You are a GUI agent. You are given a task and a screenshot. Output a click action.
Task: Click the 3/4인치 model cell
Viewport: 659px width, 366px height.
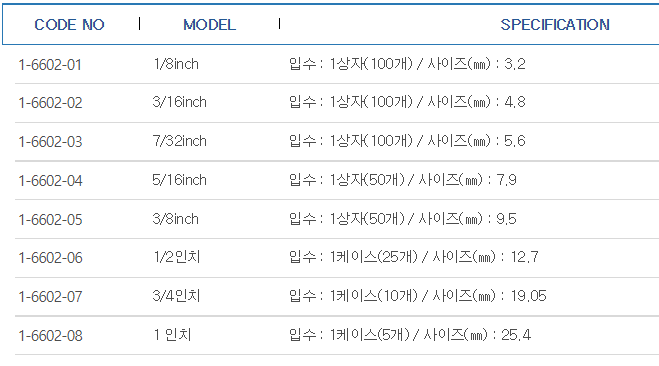(x=176, y=295)
